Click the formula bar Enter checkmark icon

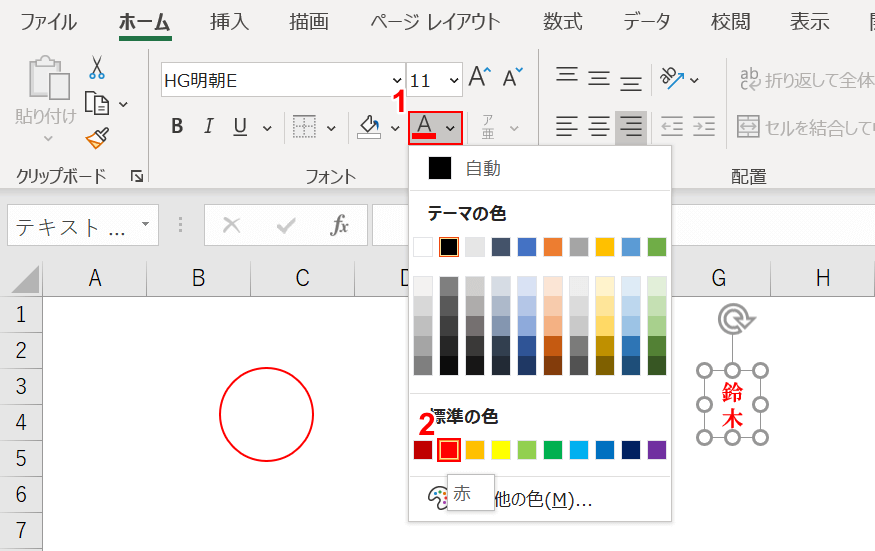point(286,226)
